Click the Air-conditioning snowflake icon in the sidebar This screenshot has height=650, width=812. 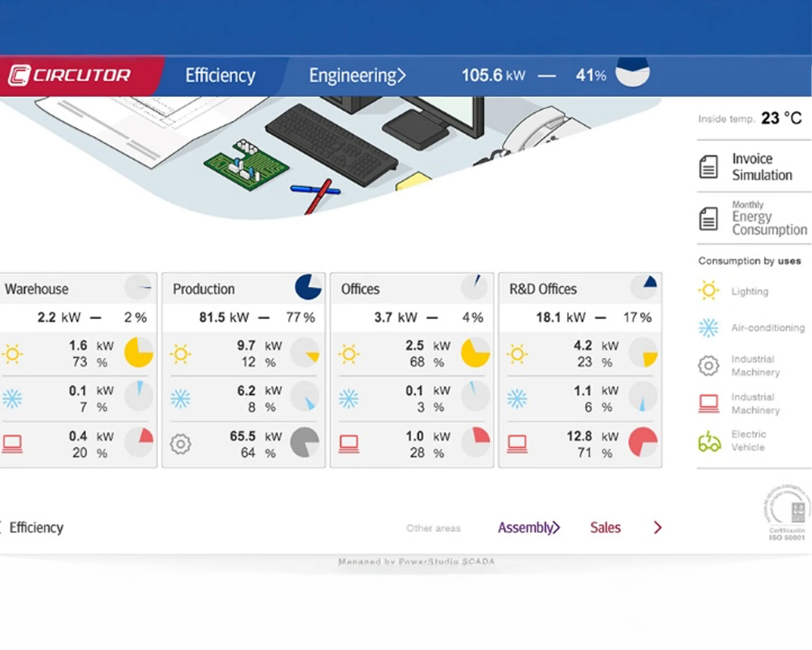[708, 327]
